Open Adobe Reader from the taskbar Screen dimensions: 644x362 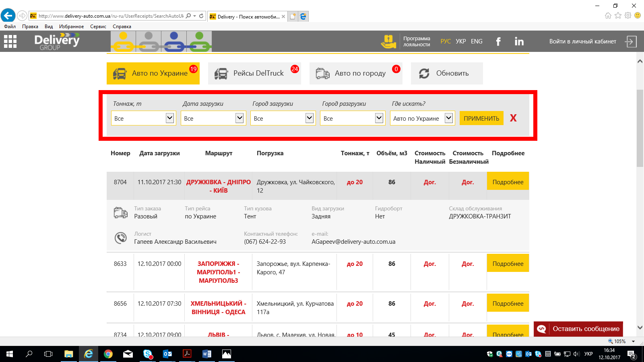[x=187, y=354]
